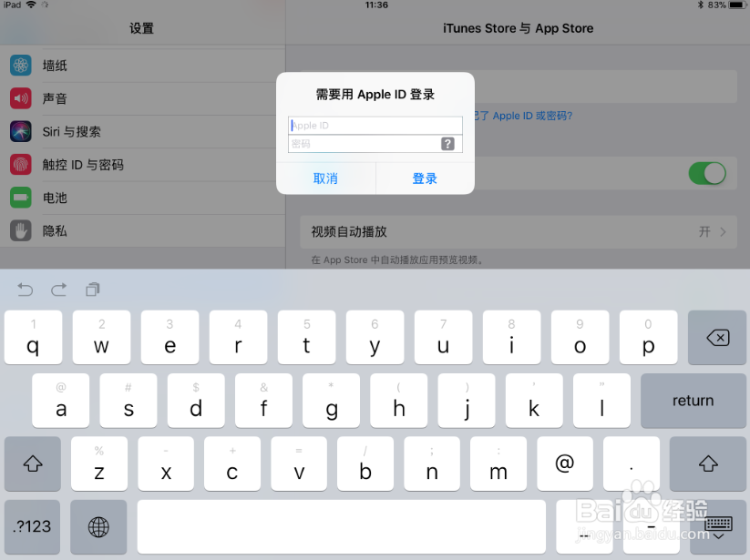Viewport: 750px width, 560px height.
Task: Tap the p key
Action: [649, 338]
